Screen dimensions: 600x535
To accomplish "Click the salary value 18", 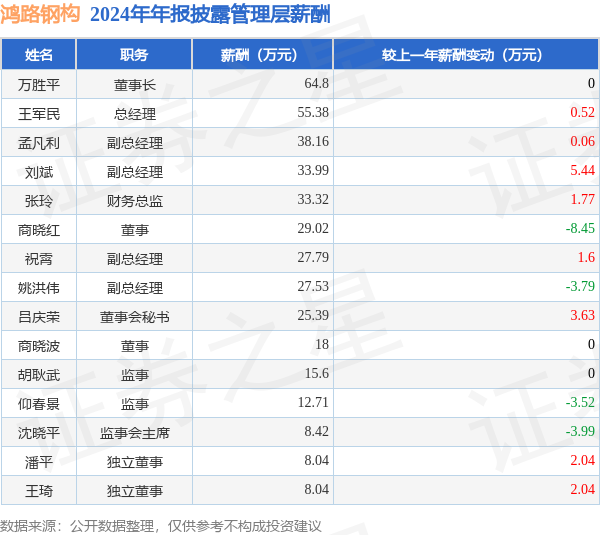I will point(322,344).
